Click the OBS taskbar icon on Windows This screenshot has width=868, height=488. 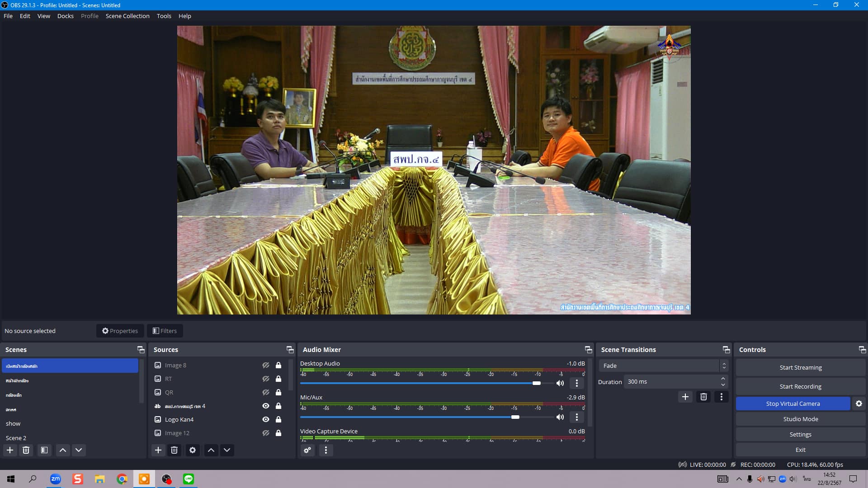166,479
